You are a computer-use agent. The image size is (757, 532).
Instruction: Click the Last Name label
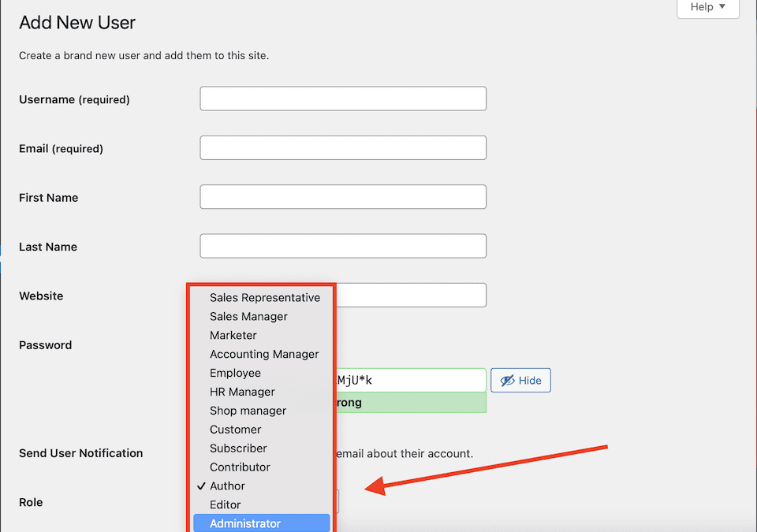coord(48,247)
